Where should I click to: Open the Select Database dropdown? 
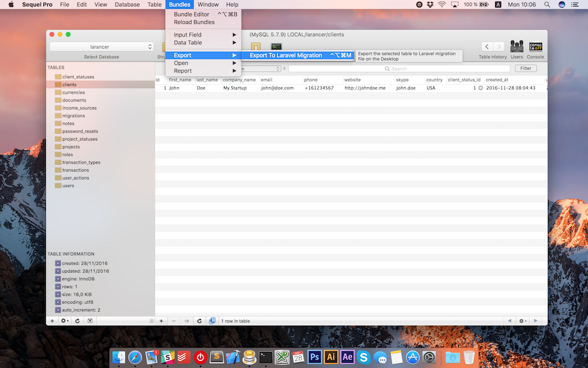coord(101,47)
